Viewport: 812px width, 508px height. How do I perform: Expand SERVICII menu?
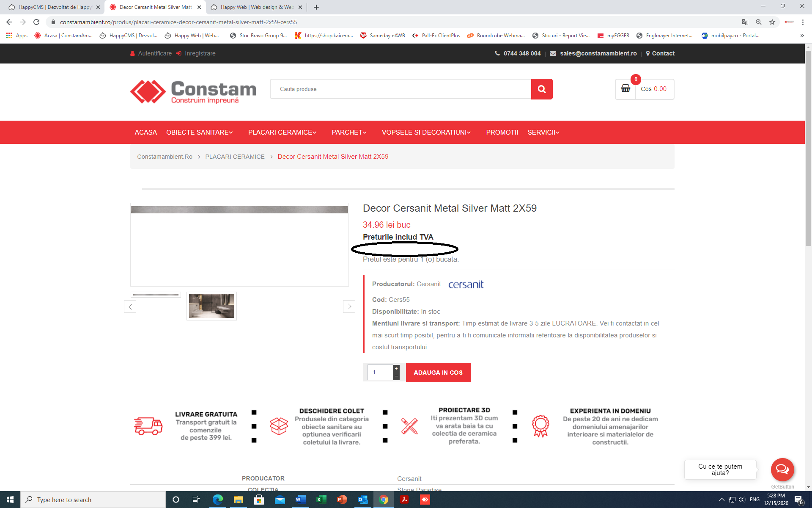pos(543,133)
